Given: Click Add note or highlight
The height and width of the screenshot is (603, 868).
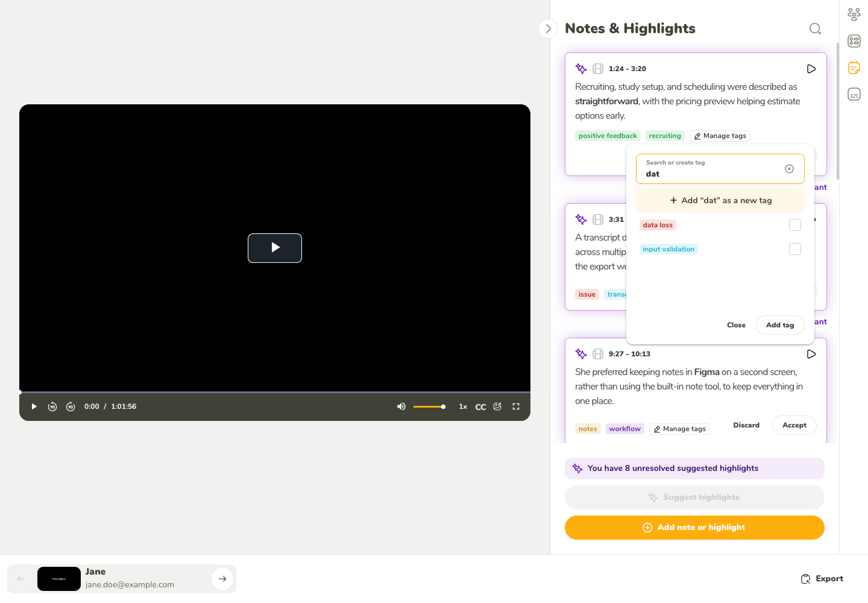Looking at the screenshot, I should click(x=694, y=528).
